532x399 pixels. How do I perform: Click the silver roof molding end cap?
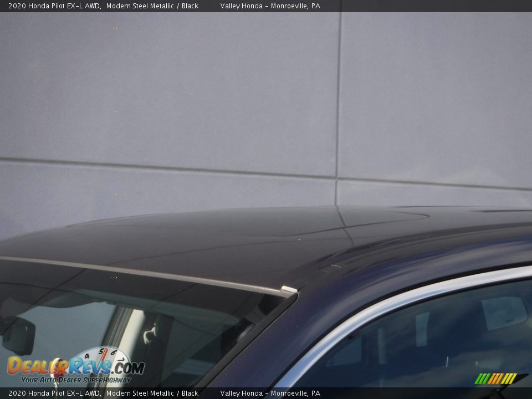pyautogui.click(x=289, y=289)
